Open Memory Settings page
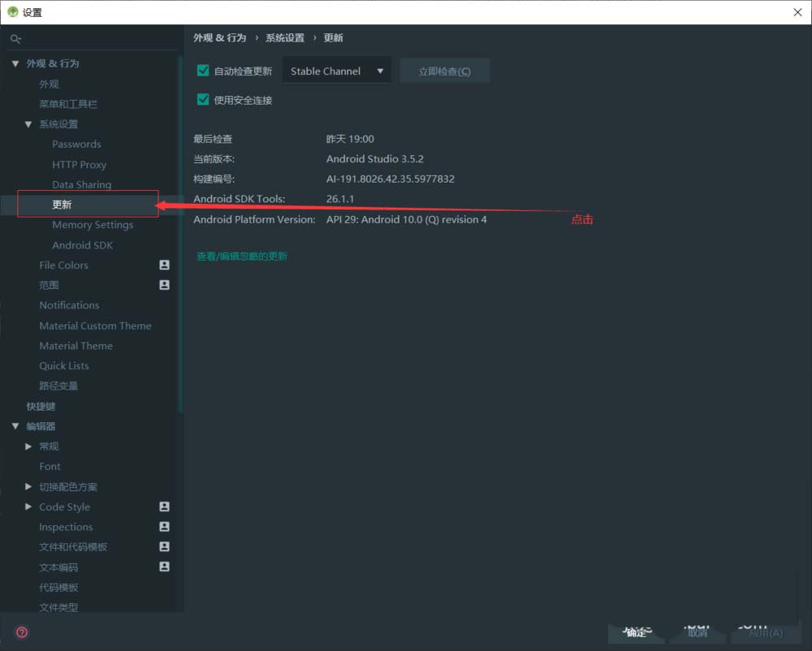The image size is (812, 651). tap(93, 225)
